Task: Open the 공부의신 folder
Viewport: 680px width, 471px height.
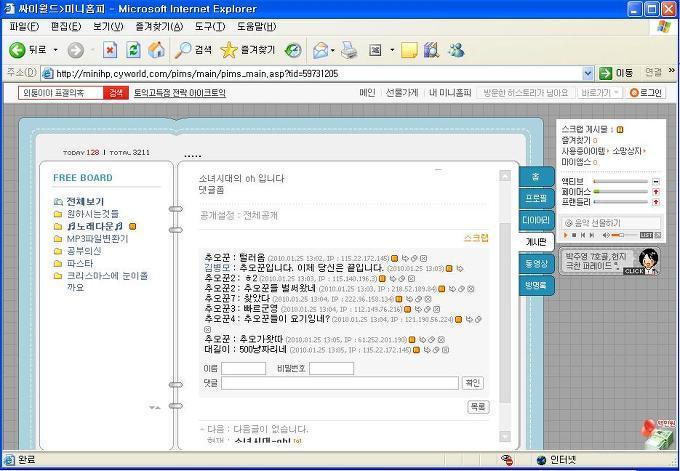Action: tap(78, 251)
